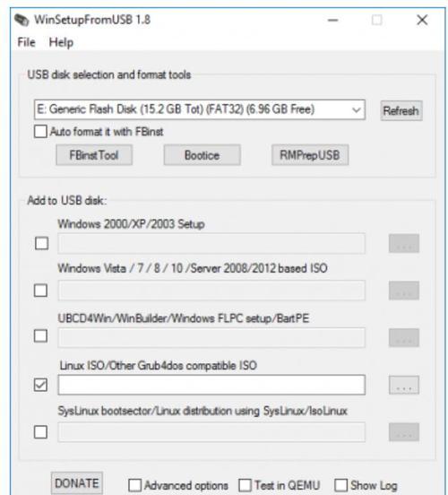Click the DONATE button
448x495 pixels.
point(77,483)
